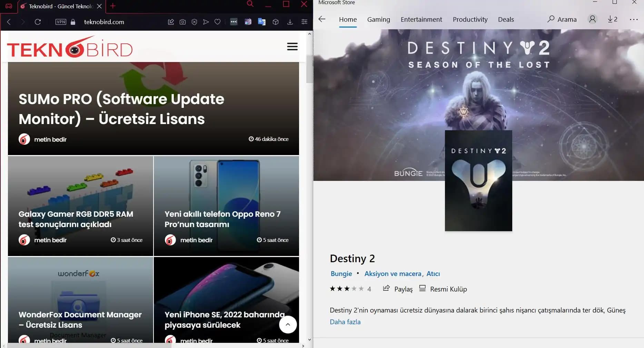
Task: Open the Oppo Reno 7 Pro article
Action: point(222,219)
